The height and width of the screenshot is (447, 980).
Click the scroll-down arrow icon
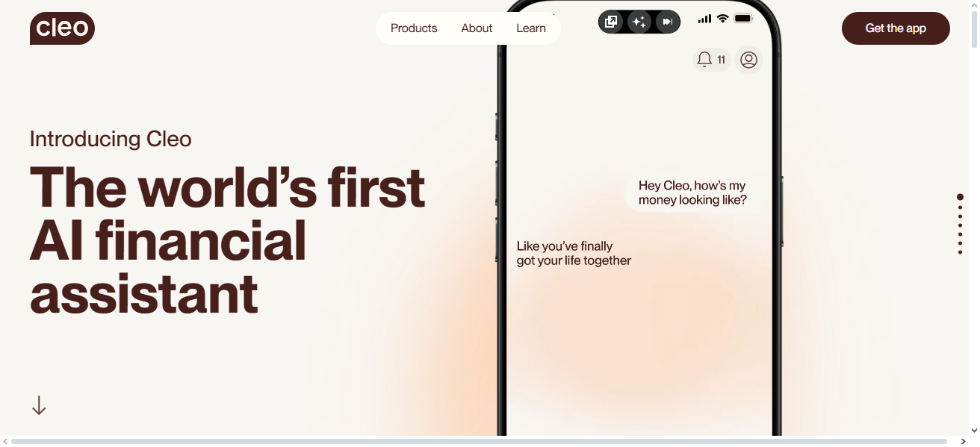tap(39, 405)
